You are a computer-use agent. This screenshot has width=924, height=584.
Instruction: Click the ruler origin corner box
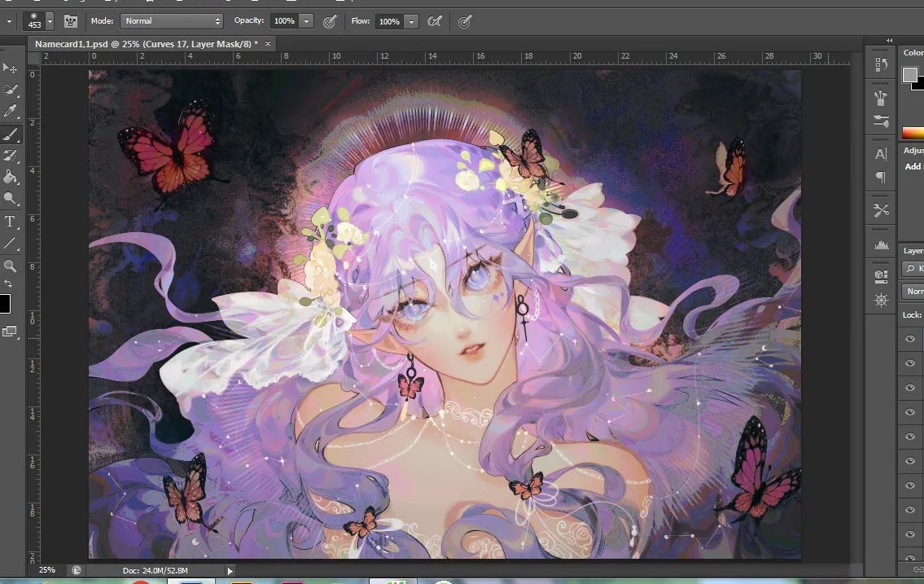coord(34,58)
